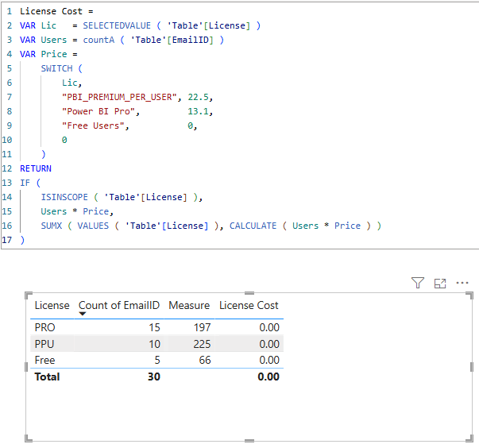Click the bold total License Cost 0.00
Screen dimensions: 479x448
[268, 377]
